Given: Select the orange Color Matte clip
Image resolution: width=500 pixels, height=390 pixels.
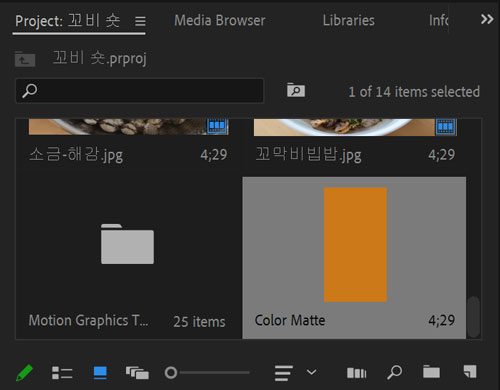Looking at the screenshot, I should click(x=355, y=245).
